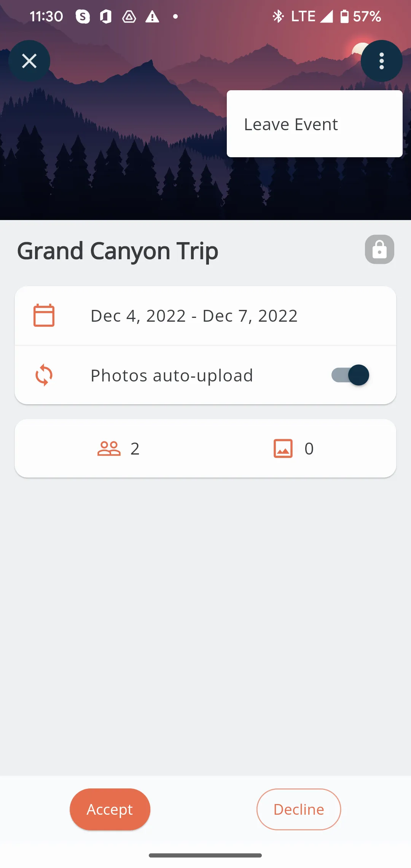The height and width of the screenshot is (868, 411).
Task: Toggle the Photos auto-upload switch
Action: pyautogui.click(x=350, y=375)
